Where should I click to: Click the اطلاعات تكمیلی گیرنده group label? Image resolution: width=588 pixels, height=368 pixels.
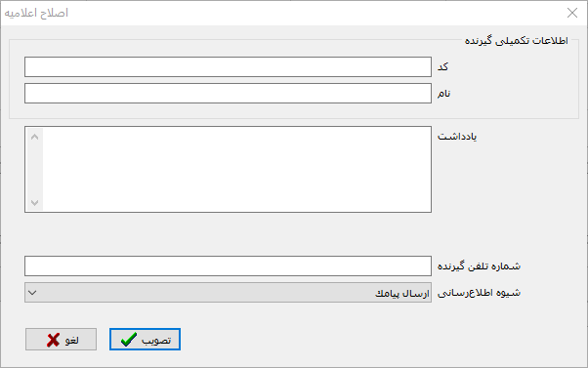pyautogui.click(x=517, y=40)
